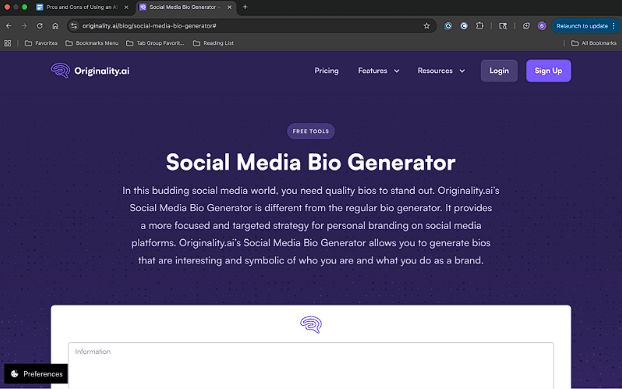Viewport: 622px width, 389px height.
Task: Bookmark this page with the star icon
Action: point(426,26)
